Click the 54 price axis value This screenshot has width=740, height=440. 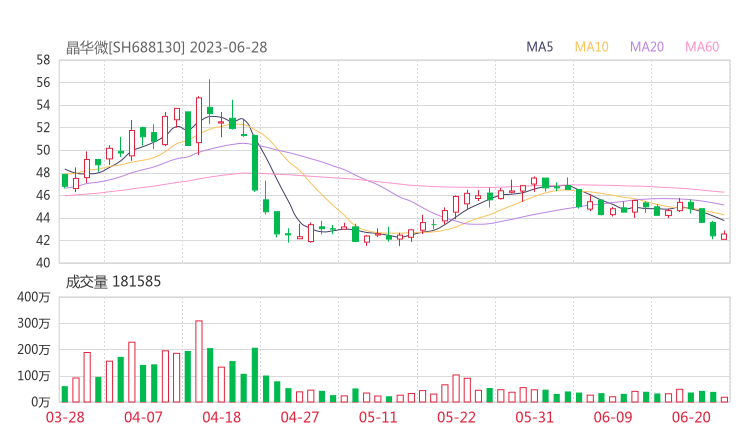[43, 105]
